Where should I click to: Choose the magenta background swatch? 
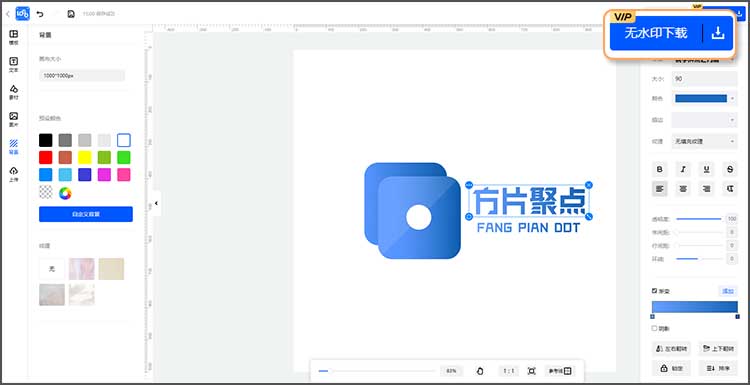104,175
